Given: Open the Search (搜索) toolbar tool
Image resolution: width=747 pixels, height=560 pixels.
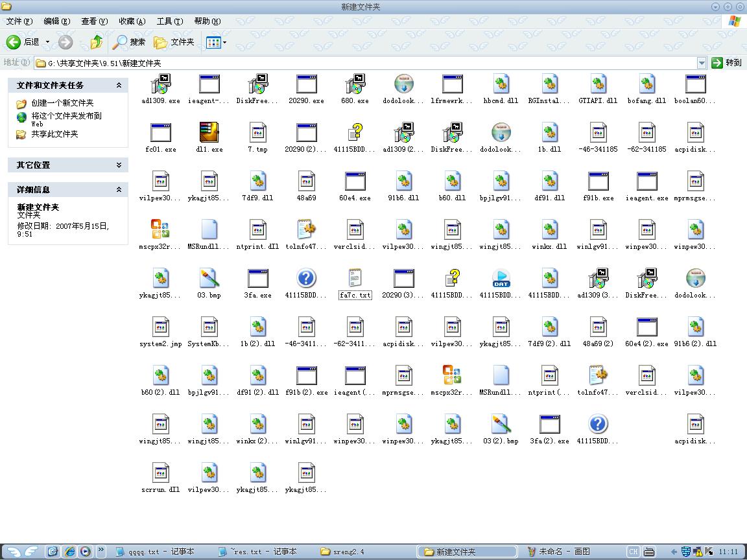Looking at the screenshot, I should [129, 42].
